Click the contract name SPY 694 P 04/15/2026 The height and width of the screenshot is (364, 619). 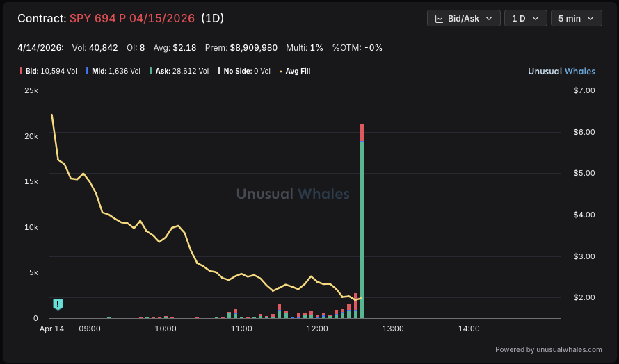click(x=132, y=18)
